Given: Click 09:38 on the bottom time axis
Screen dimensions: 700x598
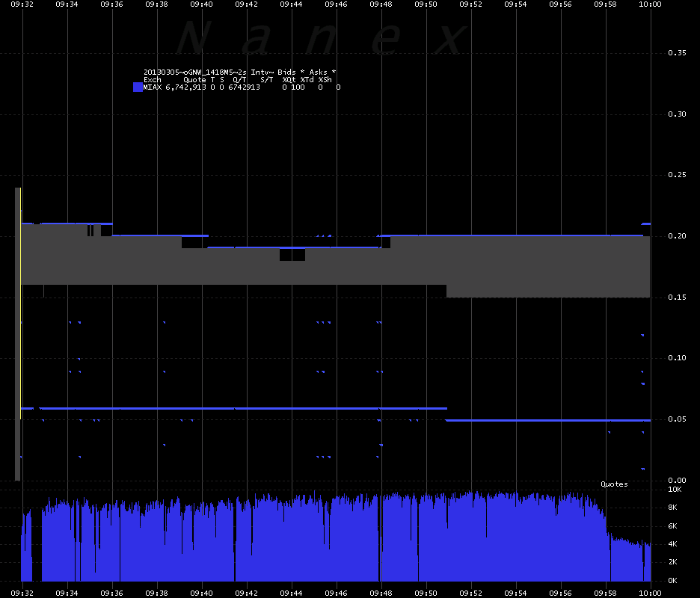Looking at the screenshot, I should (157, 594).
